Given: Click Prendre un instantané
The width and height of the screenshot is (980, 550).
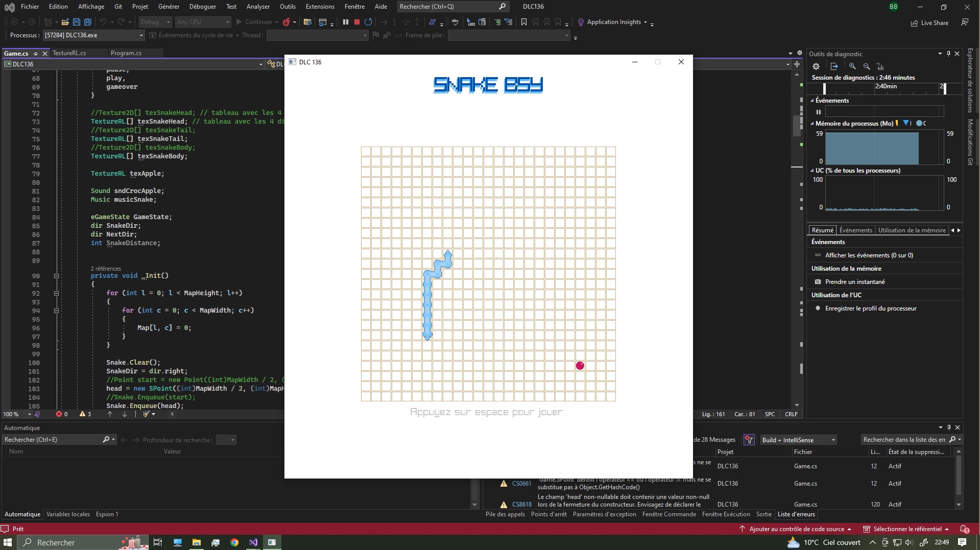Looking at the screenshot, I should pos(855,282).
